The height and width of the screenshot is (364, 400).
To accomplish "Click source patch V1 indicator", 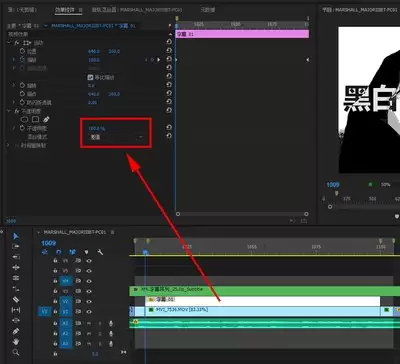I will pos(44,312).
